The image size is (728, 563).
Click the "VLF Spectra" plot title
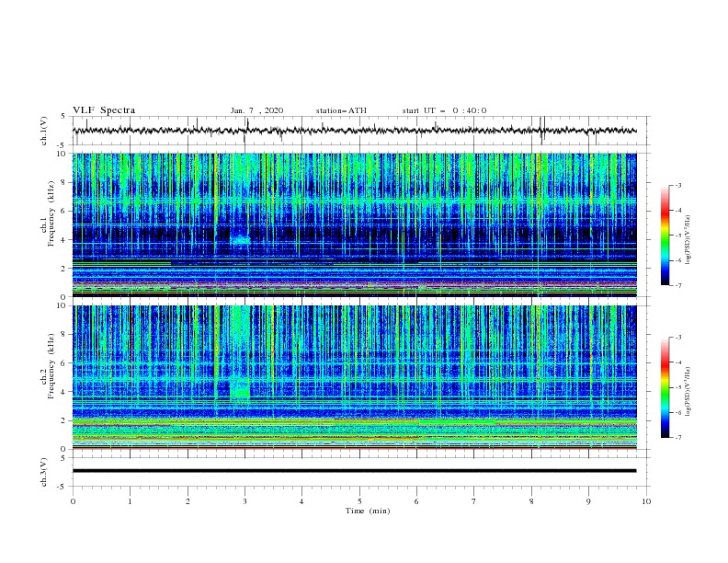tap(104, 110)
